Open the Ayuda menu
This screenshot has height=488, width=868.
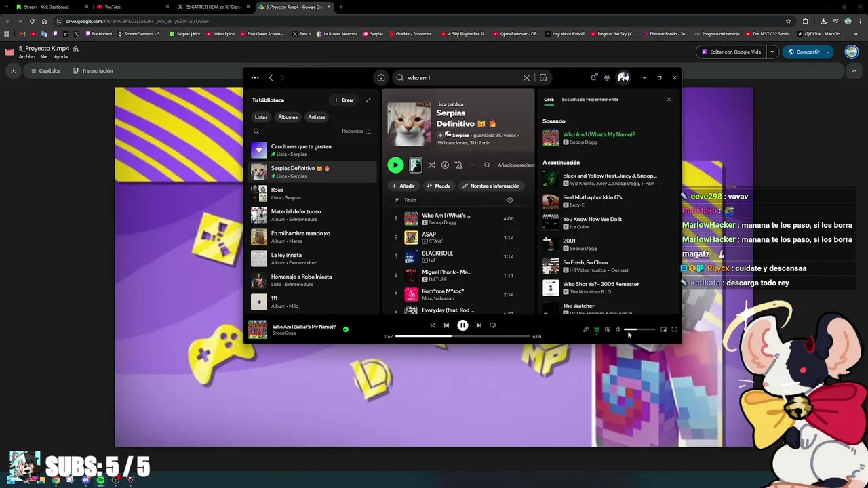point(61,57)
